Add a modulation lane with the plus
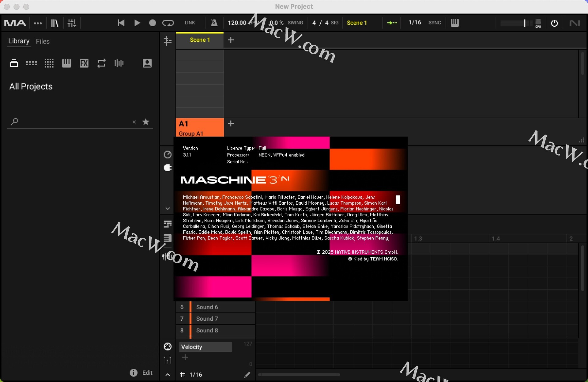Screen dimensions: 588x382 185,357
